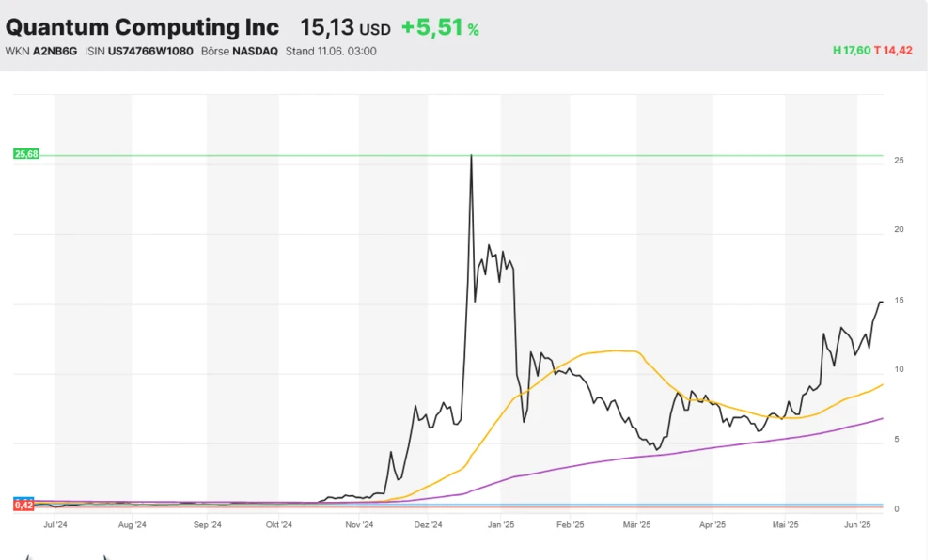
Task: Click the +5,51 % change indicator
Action: (x=440, y=28)
